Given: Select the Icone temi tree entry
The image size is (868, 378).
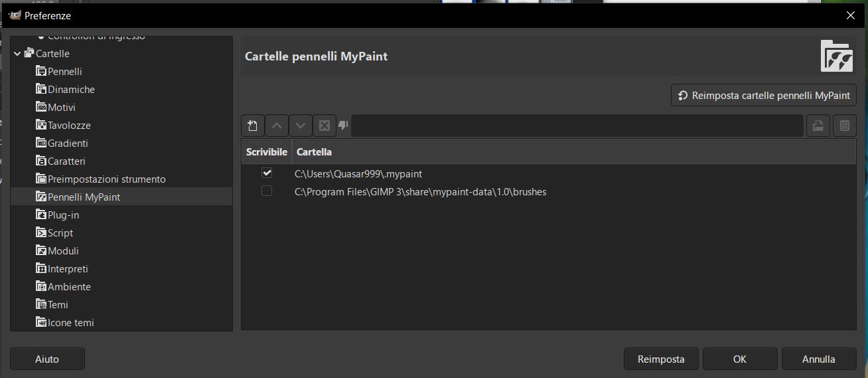Looking at the screenshot, I should click(70, 323).
